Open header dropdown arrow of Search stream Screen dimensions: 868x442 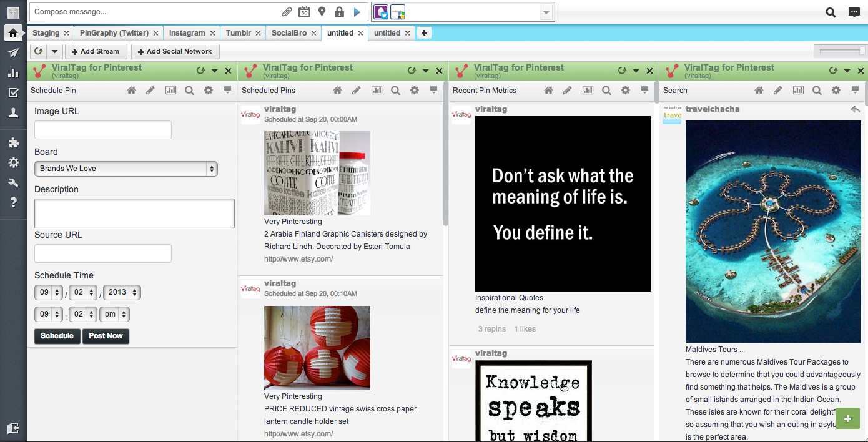point(847,71)
